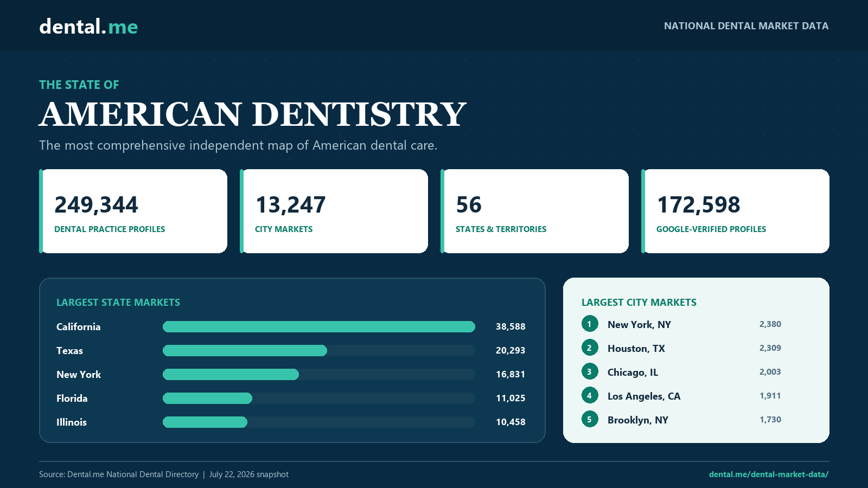Screen dimensions: 868x488
Task: Click the dental.me logo
Action: (x=88, y=27)
